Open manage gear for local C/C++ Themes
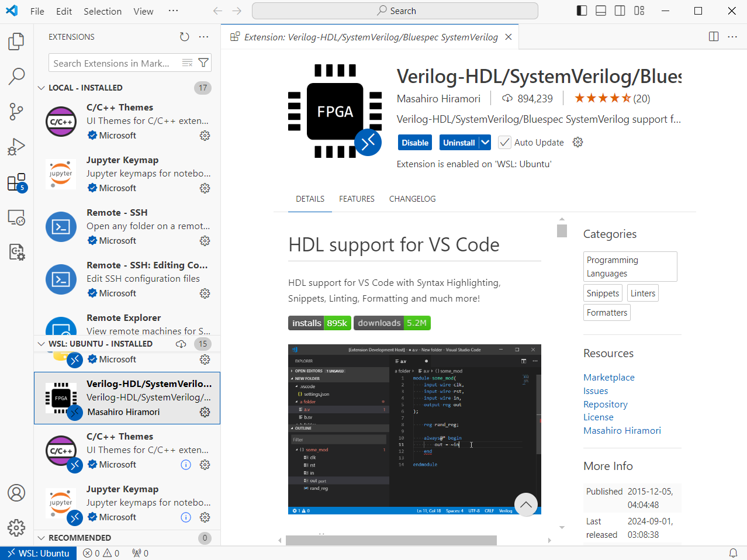The image size is (747, 560). (205, 136)
